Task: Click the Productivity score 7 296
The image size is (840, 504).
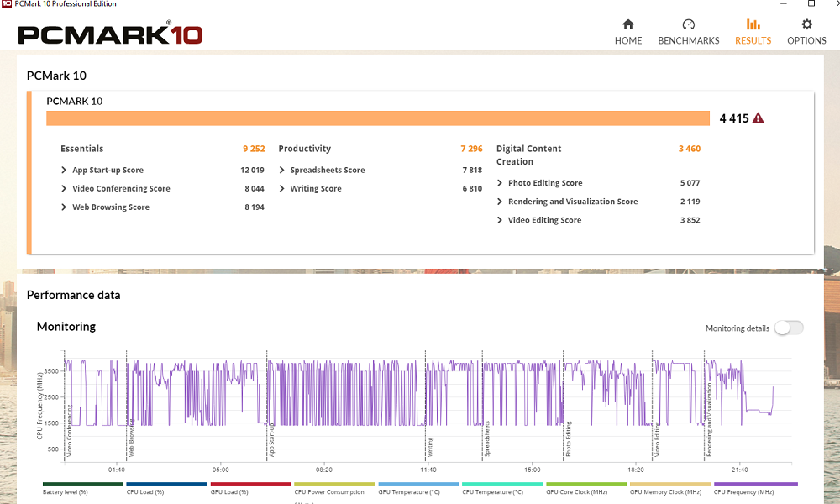Action: (471, 149)
